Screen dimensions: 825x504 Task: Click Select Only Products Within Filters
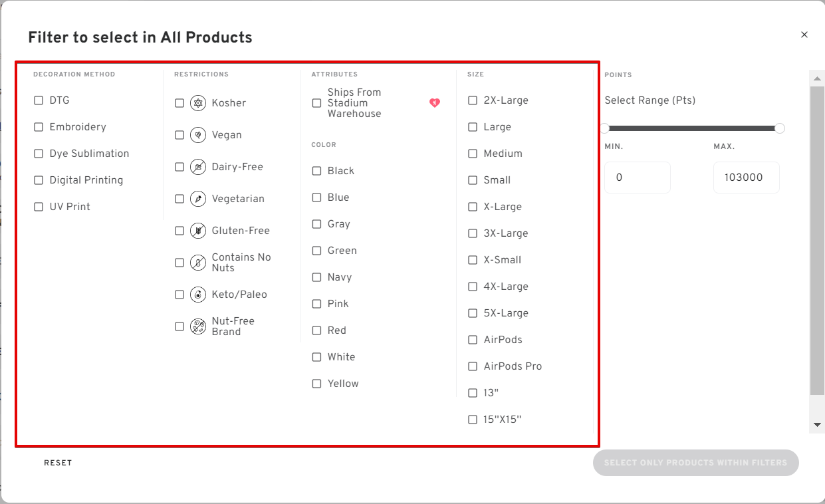[x=695, y=463]
